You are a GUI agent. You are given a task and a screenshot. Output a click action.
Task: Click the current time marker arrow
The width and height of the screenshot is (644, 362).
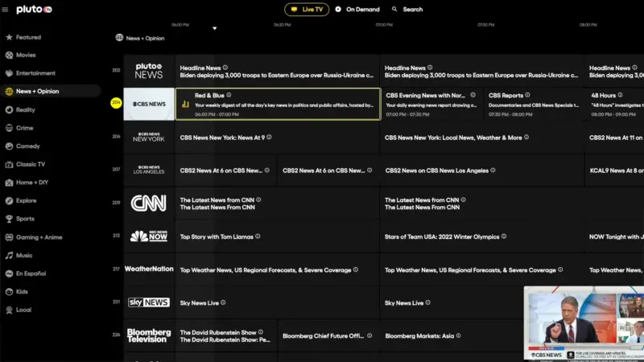pos(214,29)
